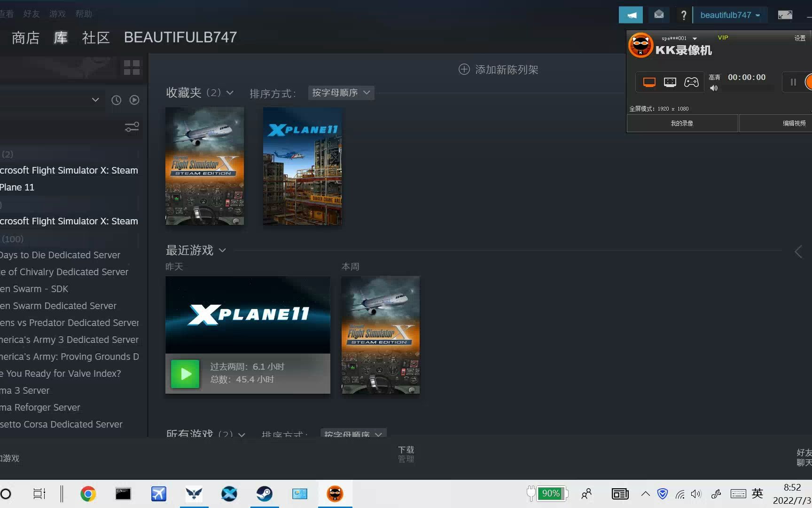Open the airplane app taskbar icon
Screen dimensions: 812x508
158,494
